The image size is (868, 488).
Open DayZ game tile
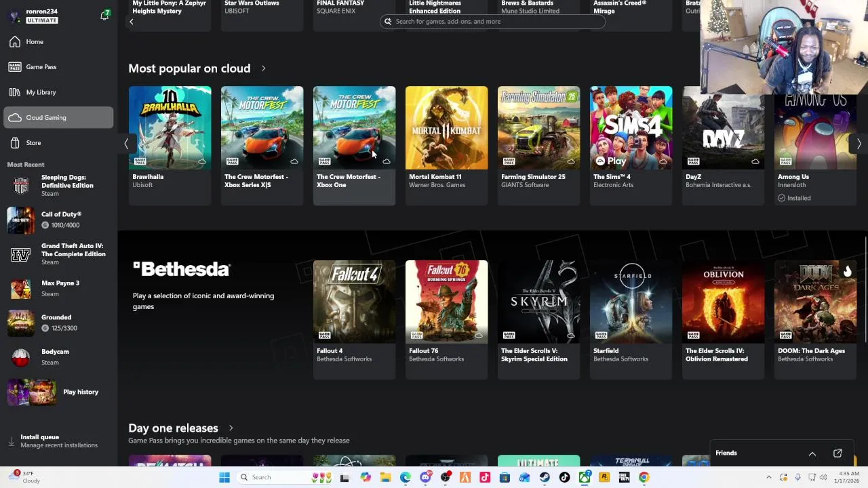723,145
